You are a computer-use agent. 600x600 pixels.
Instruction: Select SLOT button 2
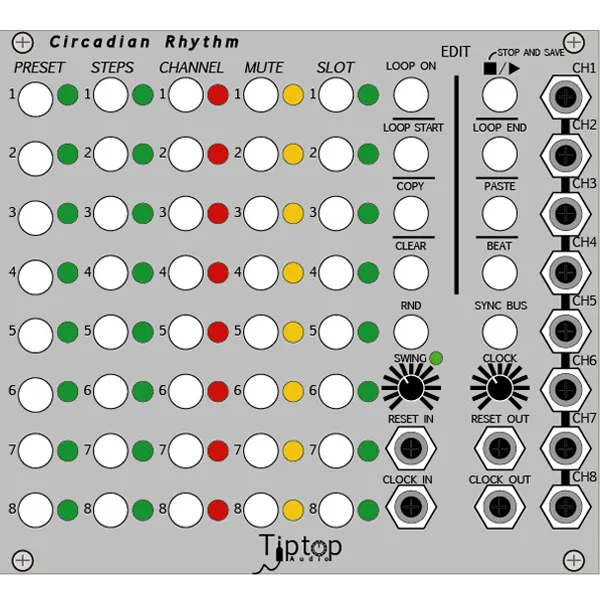(336, 154)
